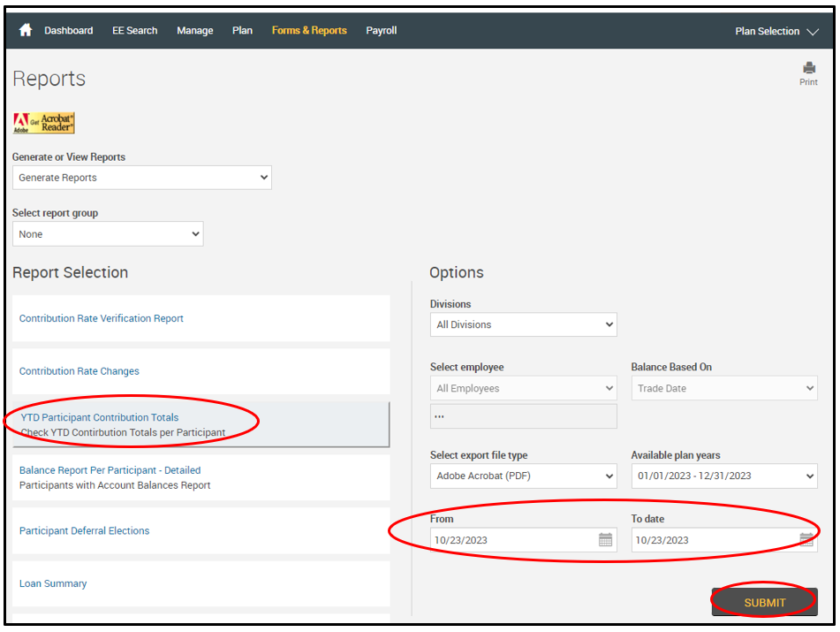Open the To date calendar picker

[x=806, y=540]
